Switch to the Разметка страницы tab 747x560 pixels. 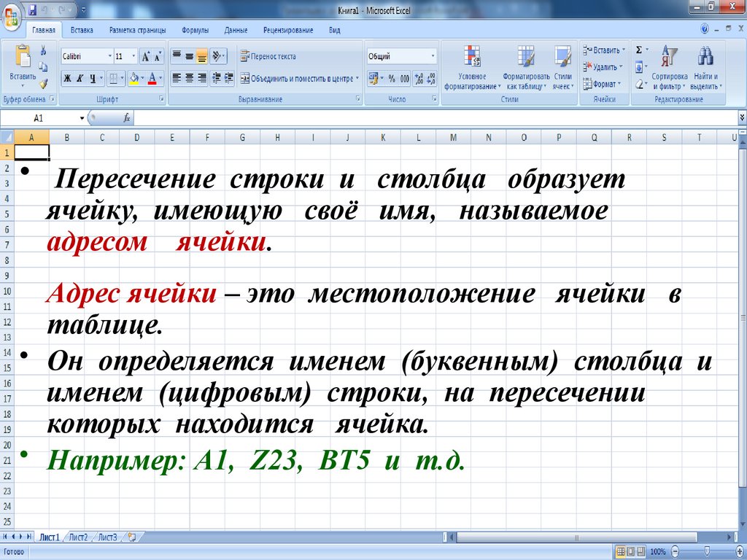(x=137, y=30)
